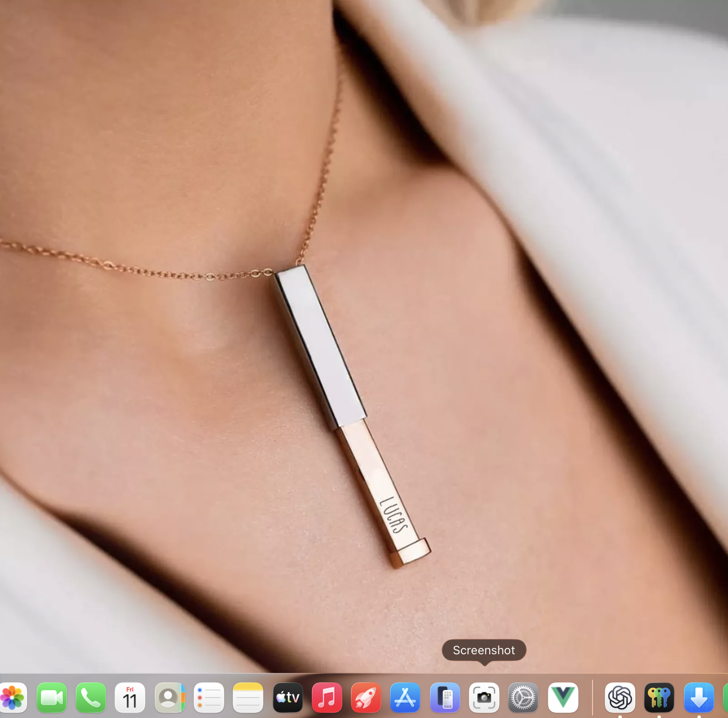Launch the Screenshot app from the Dock
The width and height of the screenshot is (728, 718).
click(x=484, y=698)
